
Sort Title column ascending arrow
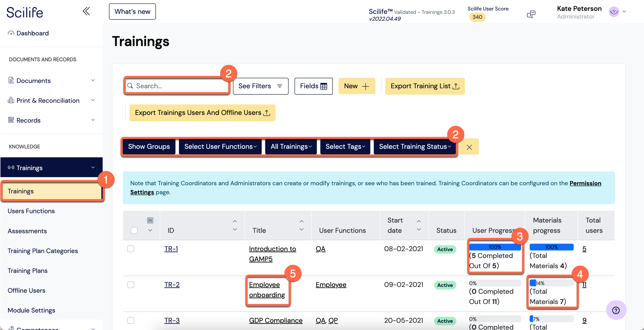pos(302,221)
